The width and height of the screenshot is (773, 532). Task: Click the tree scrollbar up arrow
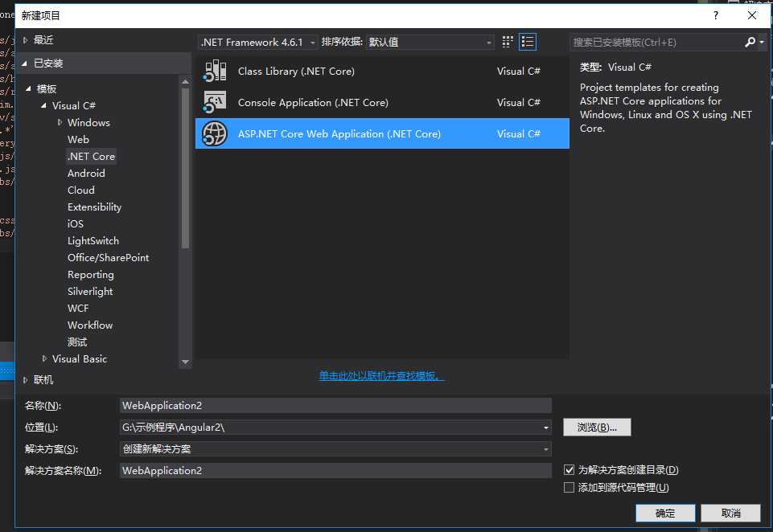point(185,82)
